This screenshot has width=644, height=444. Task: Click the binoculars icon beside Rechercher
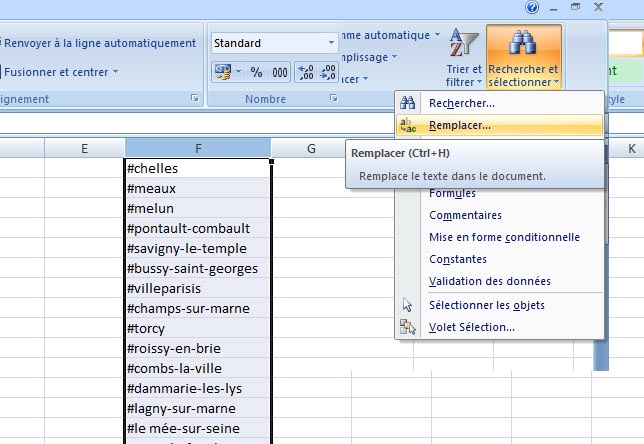(408, 103)
